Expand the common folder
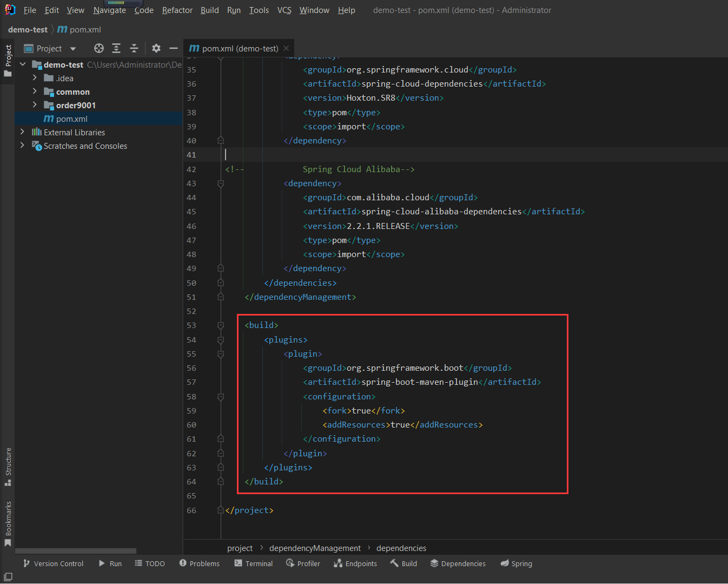Viewport: 728px width, 584px height. [x=35, y=91]
